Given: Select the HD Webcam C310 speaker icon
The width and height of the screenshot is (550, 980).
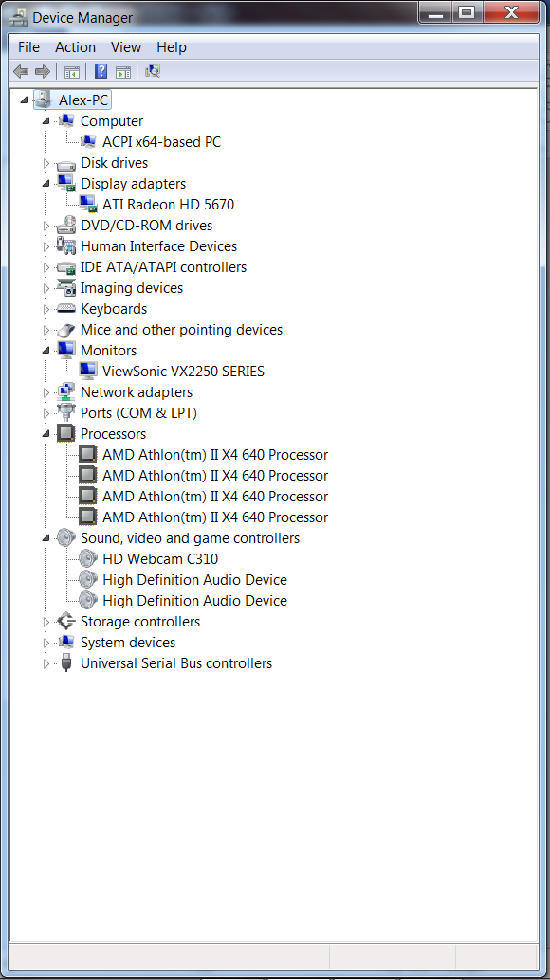Looking at the screenshot, I should 88,559.
